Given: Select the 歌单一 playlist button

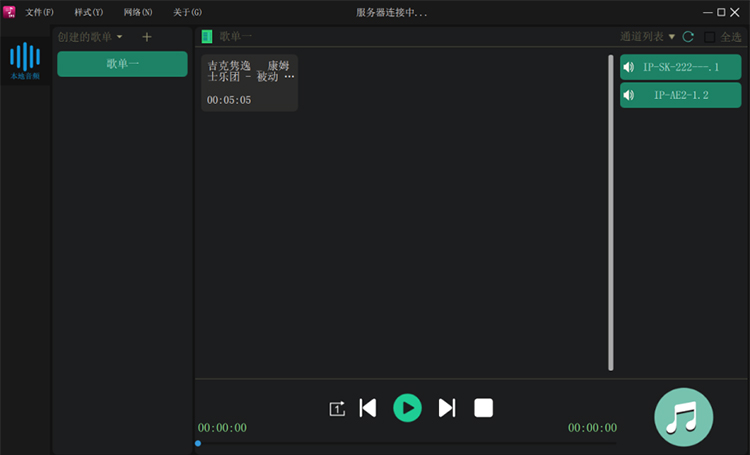Looking at the screenshot, I should [122, 64].
